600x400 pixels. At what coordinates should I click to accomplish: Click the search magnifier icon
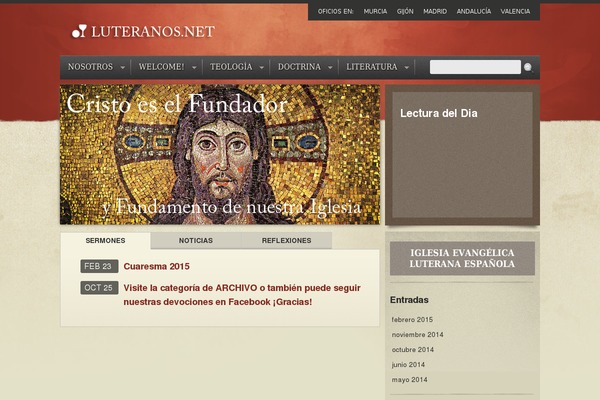(x=528, y=67)
